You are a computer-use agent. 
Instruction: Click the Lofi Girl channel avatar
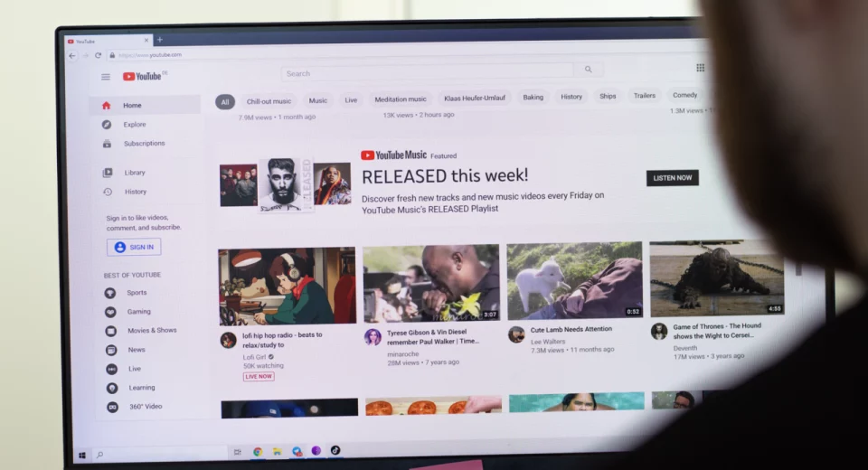point(229,340)
